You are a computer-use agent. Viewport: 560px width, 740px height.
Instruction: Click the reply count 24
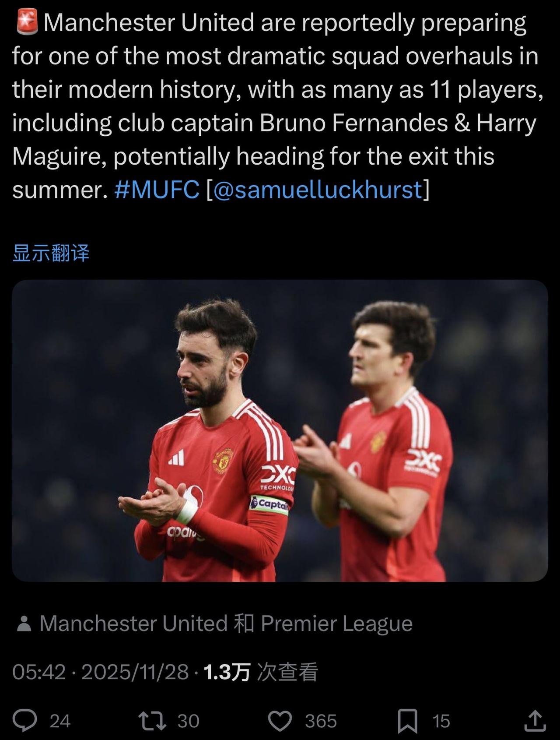click(60, 721)
